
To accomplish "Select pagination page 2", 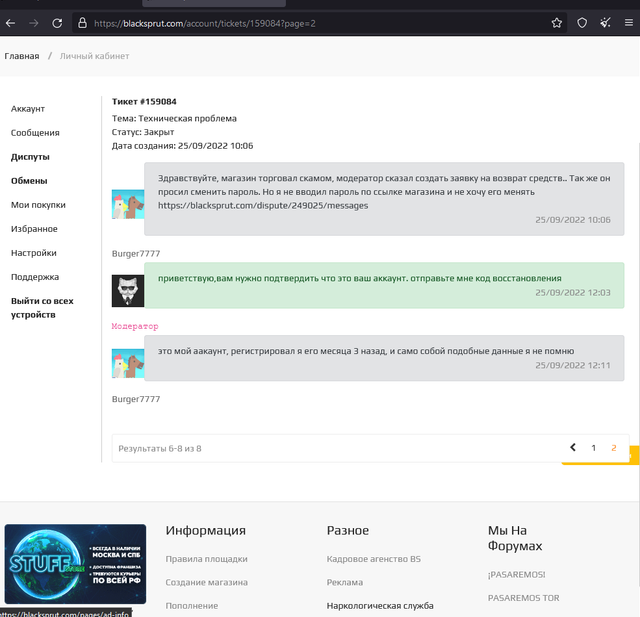I will pyautogui.click(x=613, y=448).
